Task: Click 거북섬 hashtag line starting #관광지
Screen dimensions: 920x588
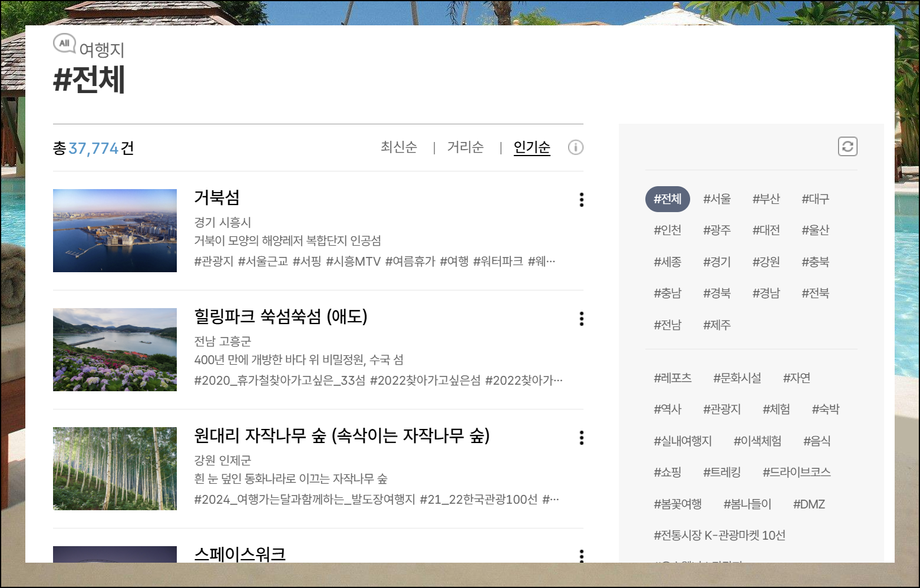Action: [x=375, y=262]
